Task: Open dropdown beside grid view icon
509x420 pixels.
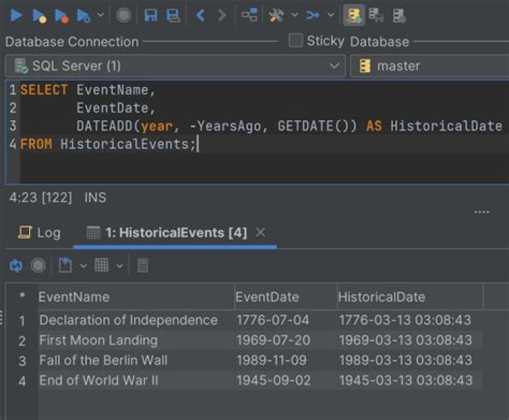Action: click(x=119, y=266)
